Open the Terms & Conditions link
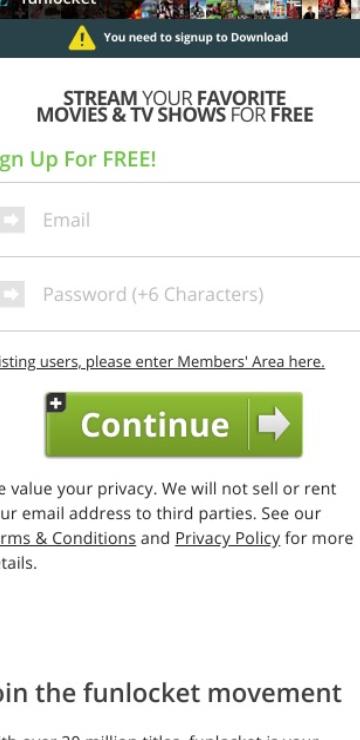The image size is (360, 740). (67, 538)
